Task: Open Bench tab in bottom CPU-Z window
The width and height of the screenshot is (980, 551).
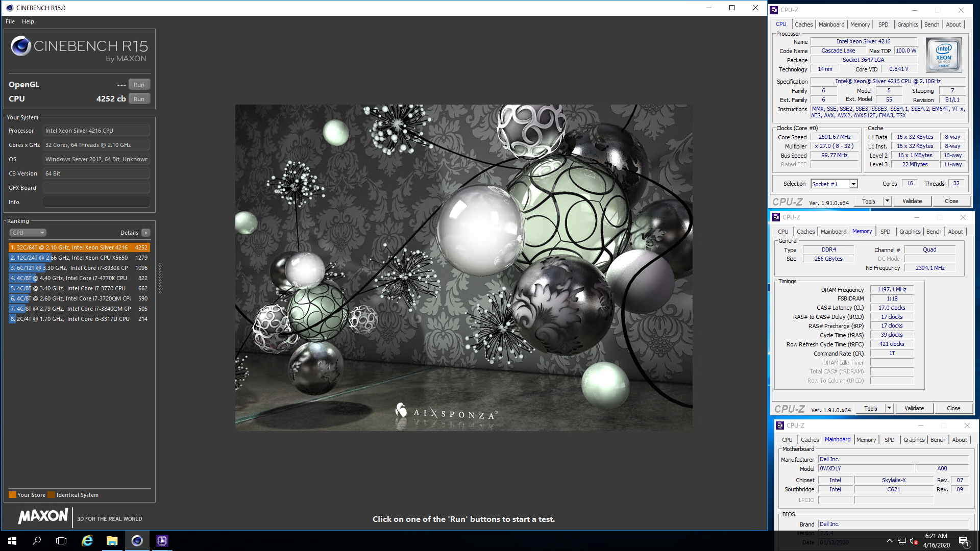Action: point(938,440)
